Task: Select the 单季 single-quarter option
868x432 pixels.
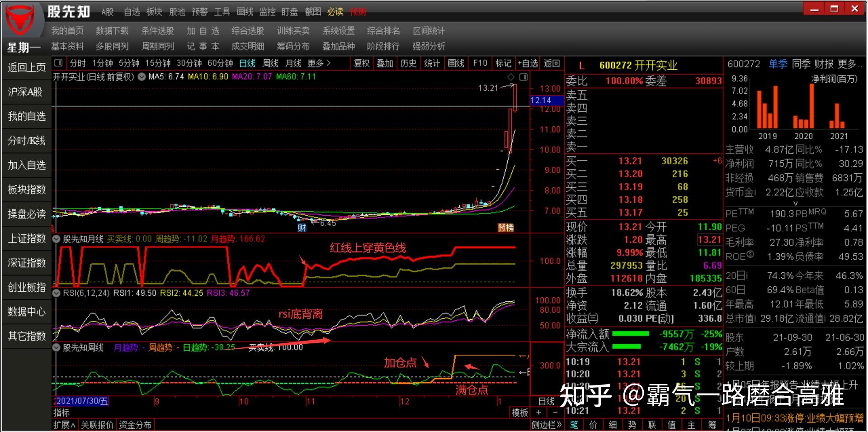Action: [778, 64]
